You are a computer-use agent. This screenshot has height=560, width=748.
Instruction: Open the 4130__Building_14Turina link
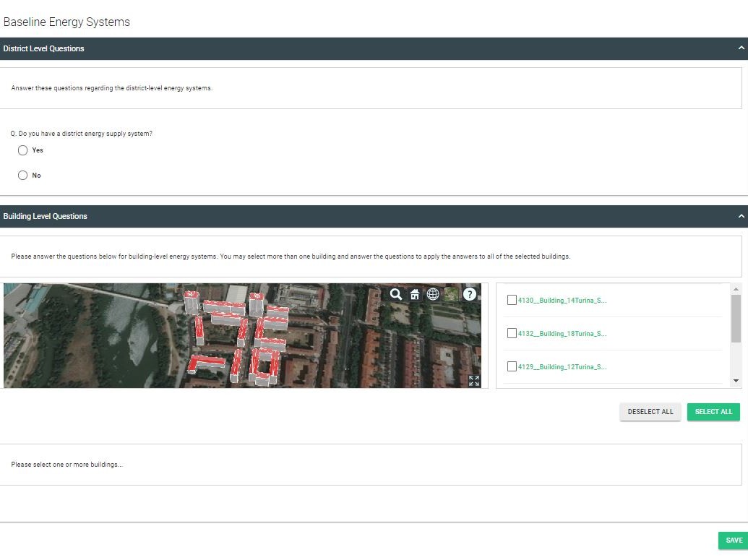[562, 301]
